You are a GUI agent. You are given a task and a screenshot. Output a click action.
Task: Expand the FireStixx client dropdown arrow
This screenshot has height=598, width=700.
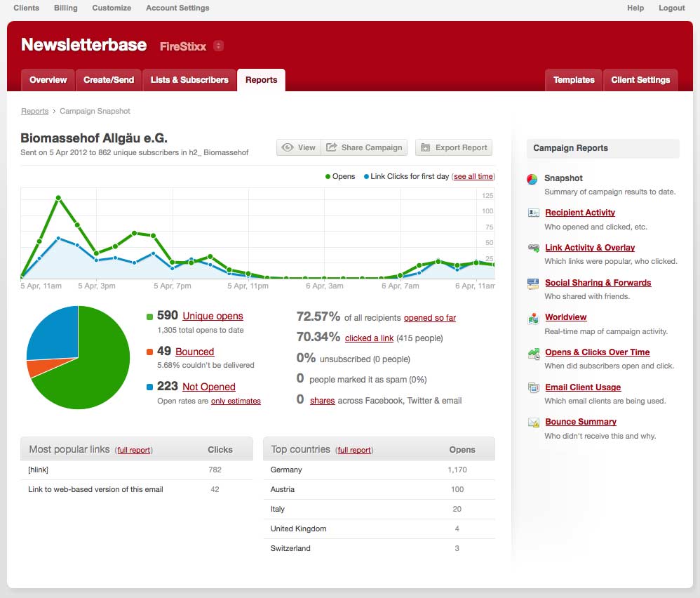tap(218, 46)
